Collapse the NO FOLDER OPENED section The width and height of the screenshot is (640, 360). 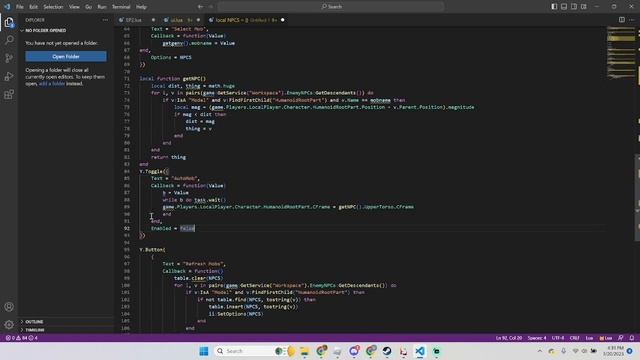click(x=45, y=31)
